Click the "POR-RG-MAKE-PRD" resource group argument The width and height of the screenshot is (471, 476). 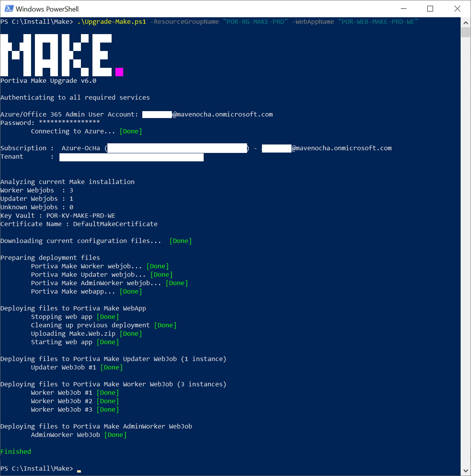(x=255, y=22)
